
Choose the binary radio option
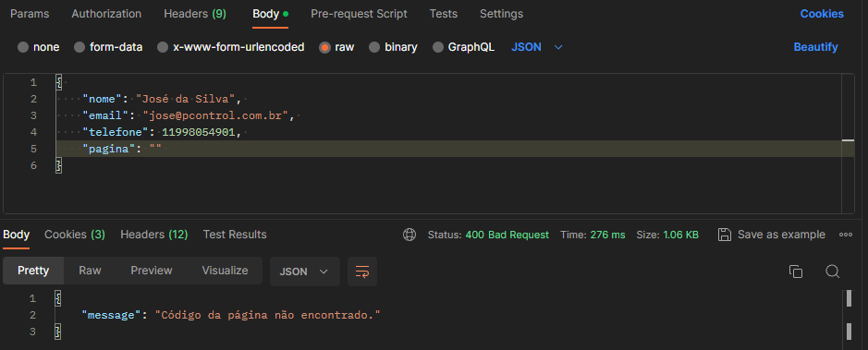pyautogui.click(x=393, y=47)
